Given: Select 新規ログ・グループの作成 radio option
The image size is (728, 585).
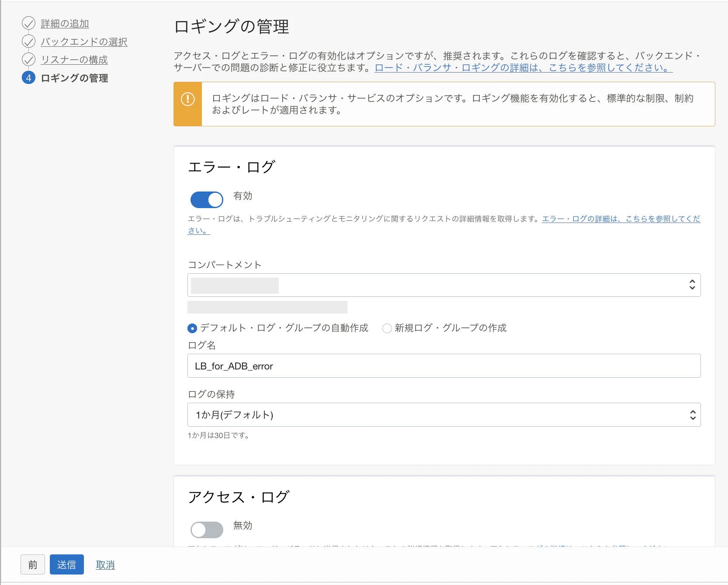Looking at the screenshot, I should coord(387,328).
